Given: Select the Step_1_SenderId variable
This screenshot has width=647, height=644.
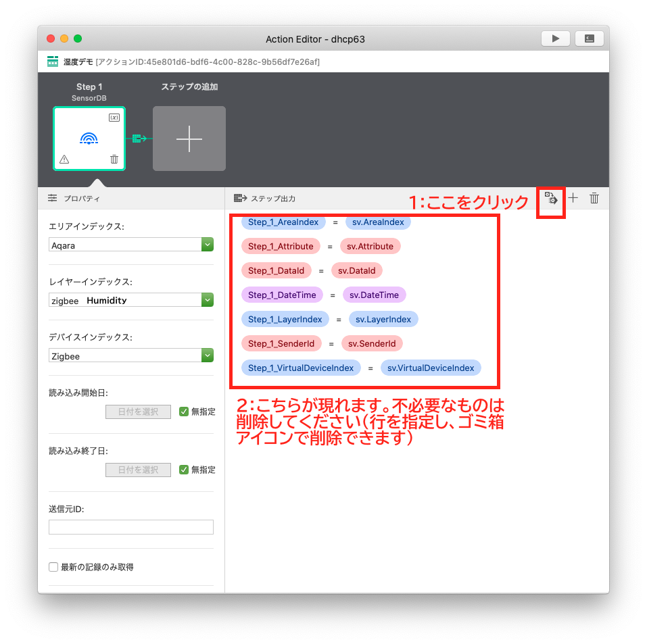Looking at the screenshot, I should tap(281, 344).
